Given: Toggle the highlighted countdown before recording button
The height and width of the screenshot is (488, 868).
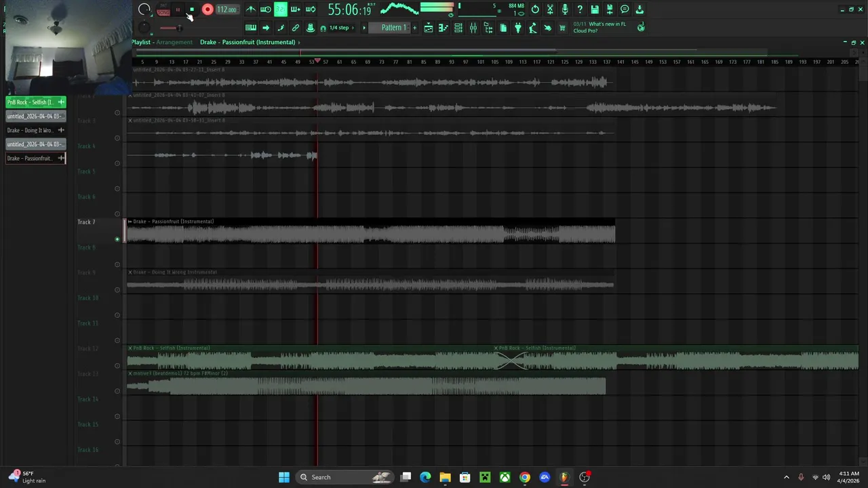Looking at the screenshot, I should click(280, 9).
